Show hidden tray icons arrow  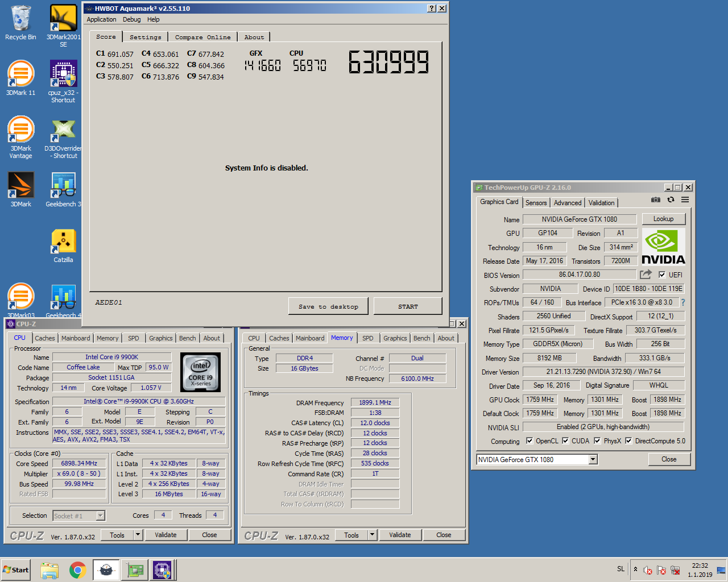pyautogui.click(x=635, y=569)
